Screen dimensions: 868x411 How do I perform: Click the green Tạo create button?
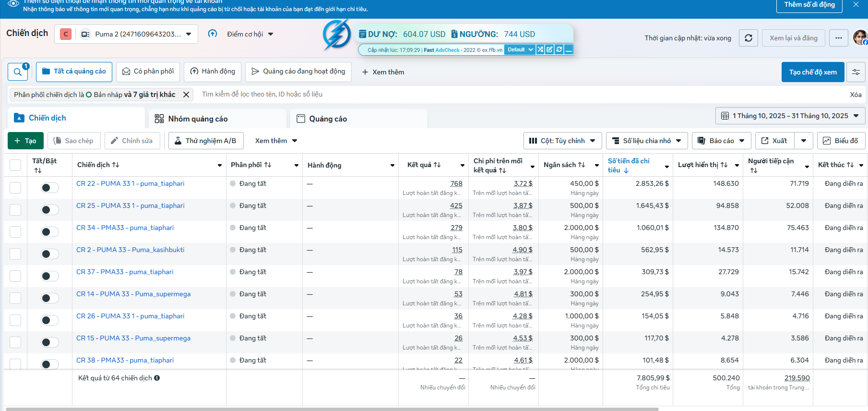(25, 141)
